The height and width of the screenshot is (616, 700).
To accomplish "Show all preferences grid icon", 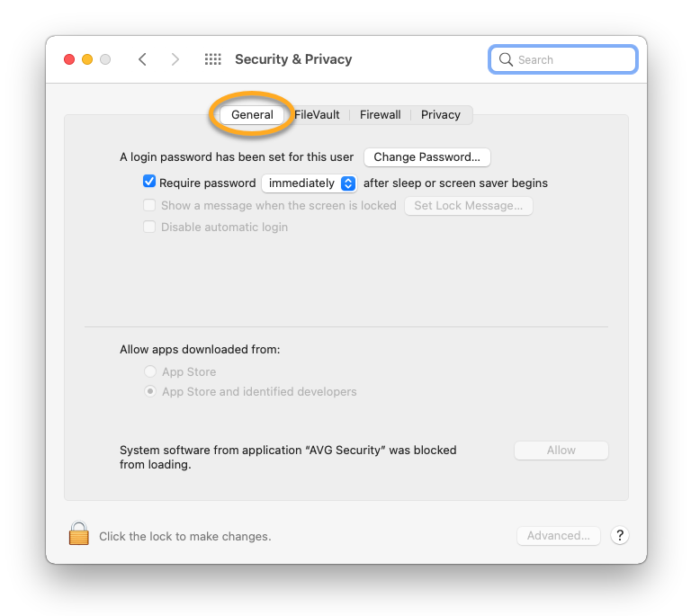I will coord(213,59).
